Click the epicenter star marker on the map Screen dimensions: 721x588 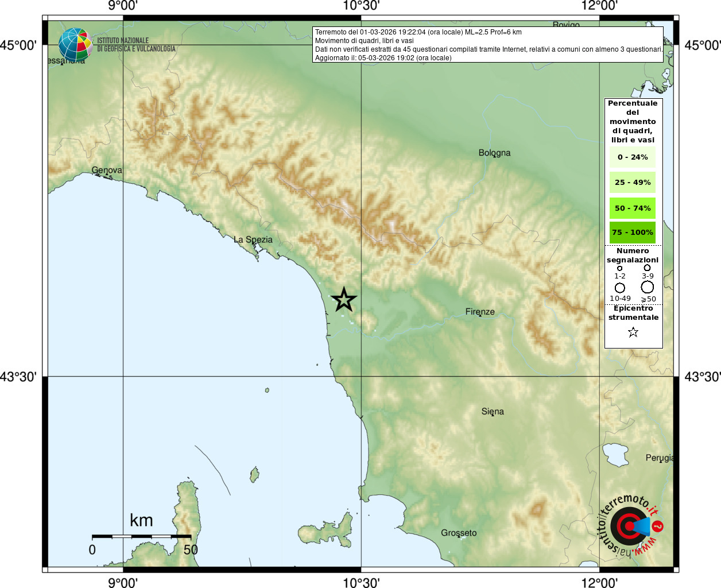(x=344, y=300)
